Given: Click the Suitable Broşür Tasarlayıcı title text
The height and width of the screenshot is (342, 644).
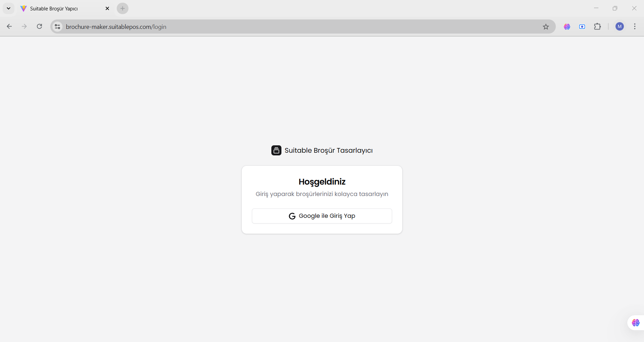Looking at the screenshot, I should click(329, 150).
